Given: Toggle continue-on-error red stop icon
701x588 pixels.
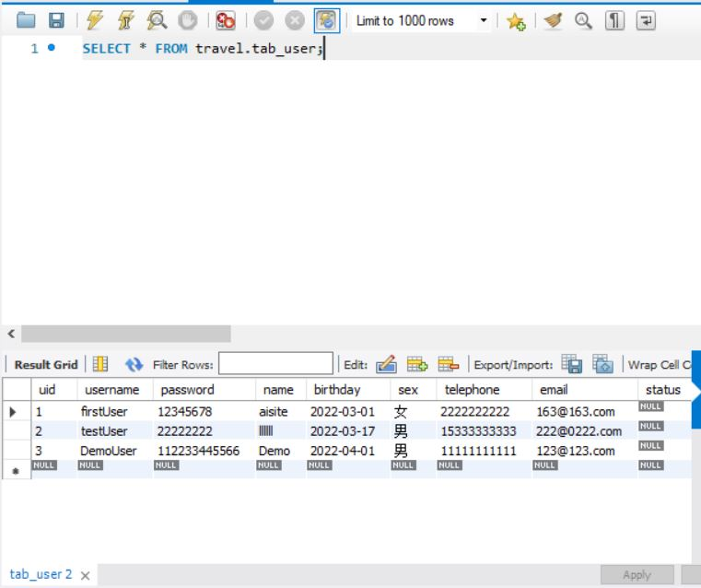Looking at the screenshot, I should pyautogui.click(x=225, y=20).
